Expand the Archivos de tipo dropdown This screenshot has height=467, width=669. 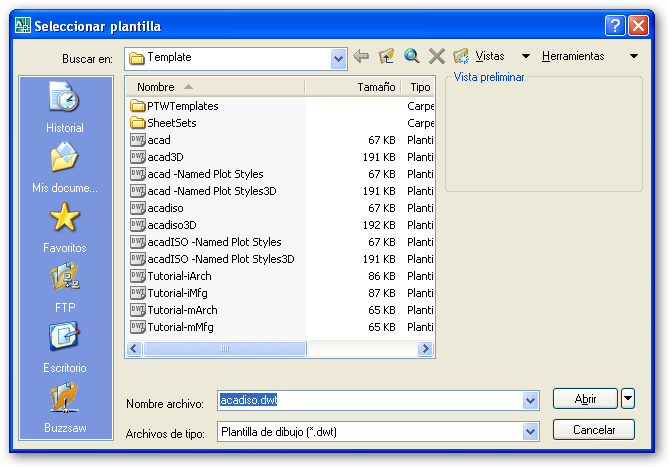click(x=530, y=432)
